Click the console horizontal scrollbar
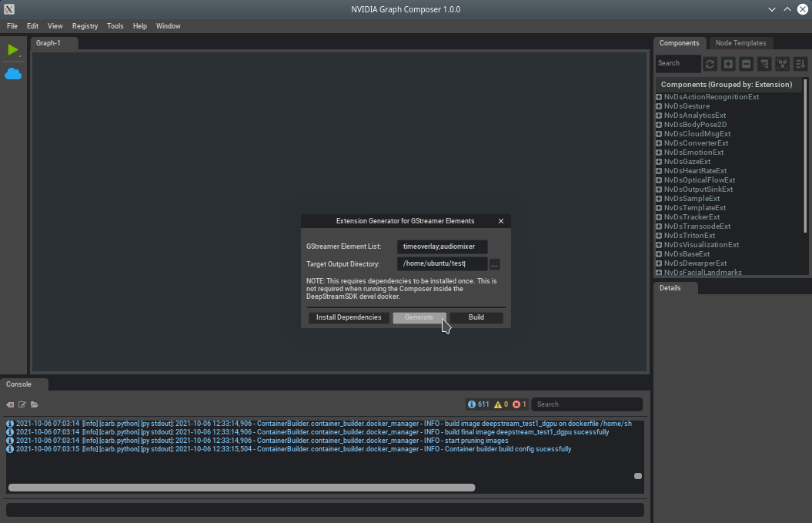The image size is (812, 523). tap(241, 487)
